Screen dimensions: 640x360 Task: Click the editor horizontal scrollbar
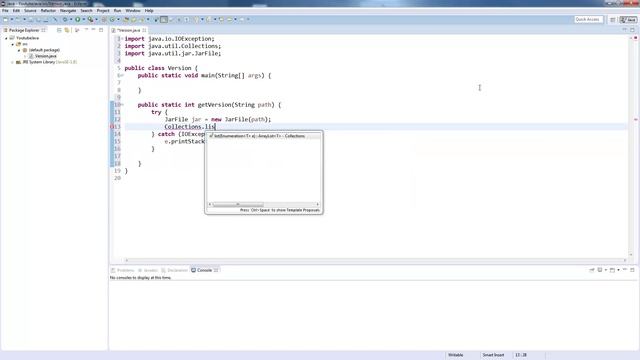pos(375,260)
